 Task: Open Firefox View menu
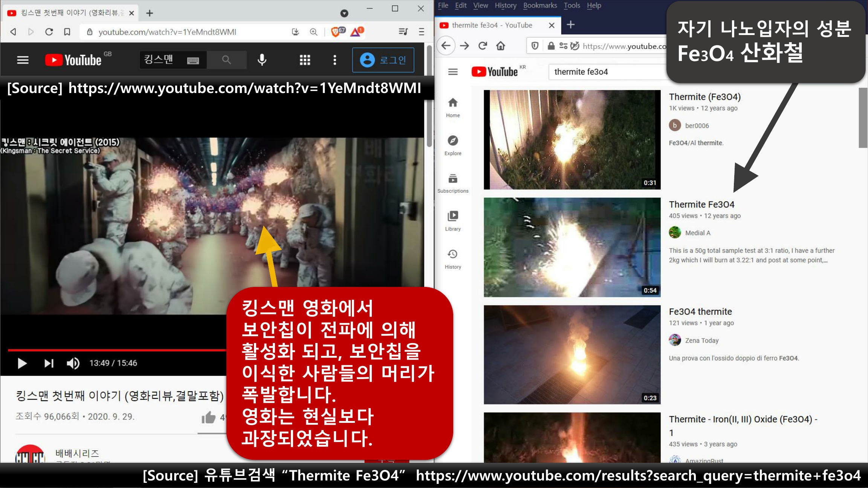481,5
